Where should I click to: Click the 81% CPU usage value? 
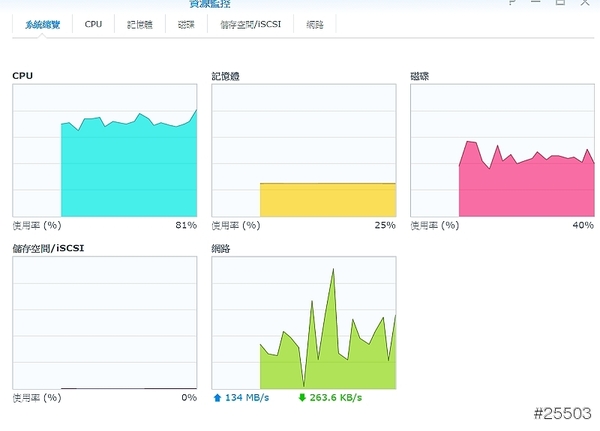tap(186, 226)
